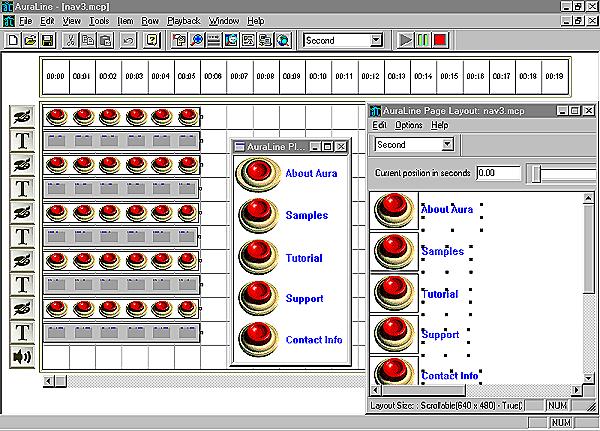Click the toolbar icon right of the lines icon

pos(231,40)
